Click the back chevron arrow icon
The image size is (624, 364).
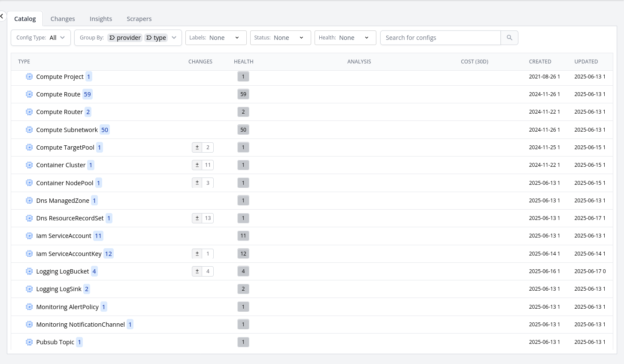pyautogui.click(x=2, y=16)
